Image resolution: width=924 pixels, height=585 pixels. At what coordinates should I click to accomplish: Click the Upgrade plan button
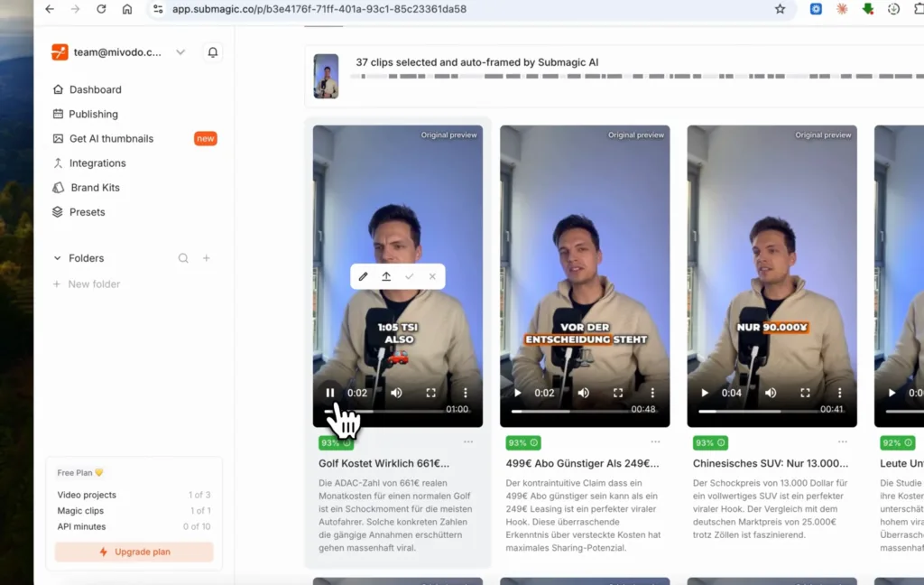pos(134,552)
